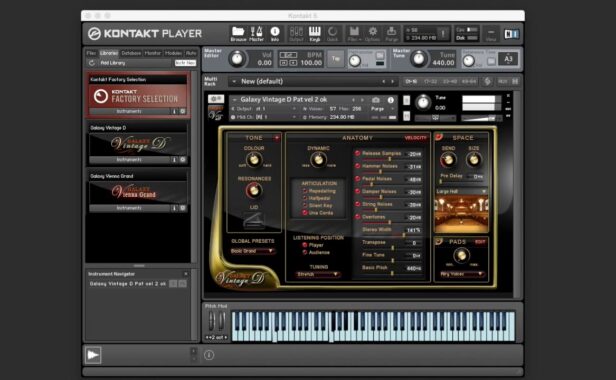Screen dimensions: 616x380
Task: Toggle the Pads section power button
Action: click(439, 241)
